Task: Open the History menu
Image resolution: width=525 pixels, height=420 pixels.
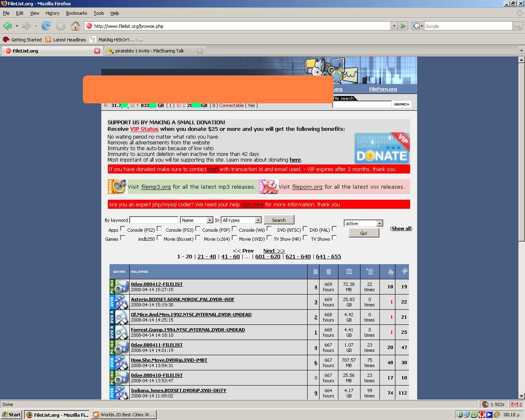Action: pos(52,13)
